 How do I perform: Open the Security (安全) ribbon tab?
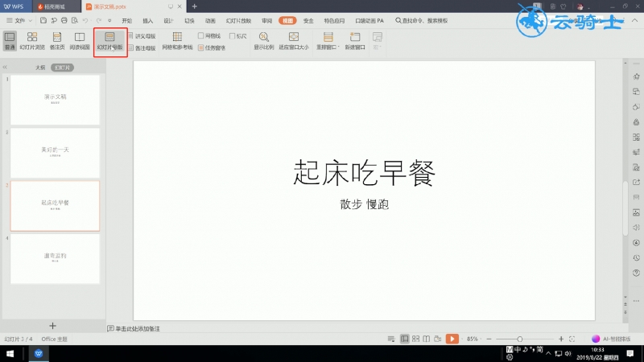coord(308,21)
